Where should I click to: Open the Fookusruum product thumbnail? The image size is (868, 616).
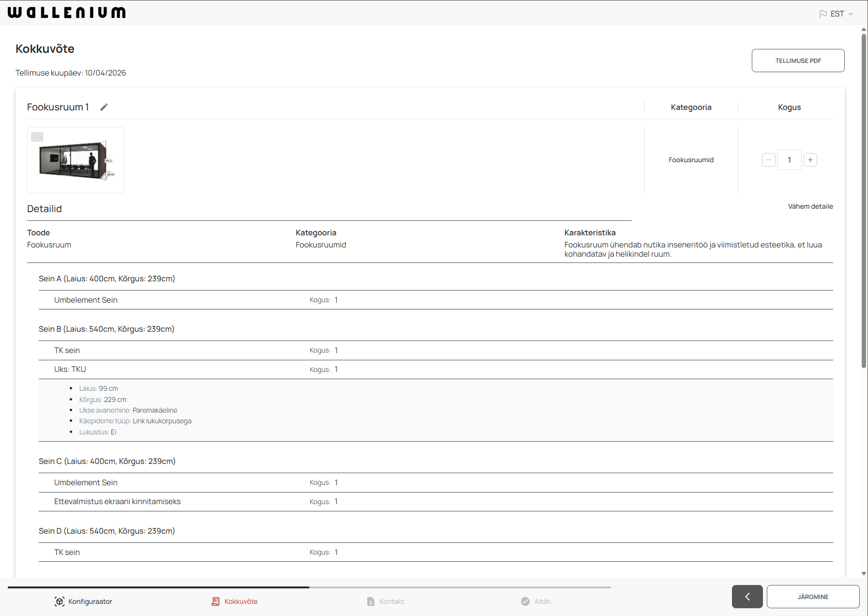tap(76, 160)
